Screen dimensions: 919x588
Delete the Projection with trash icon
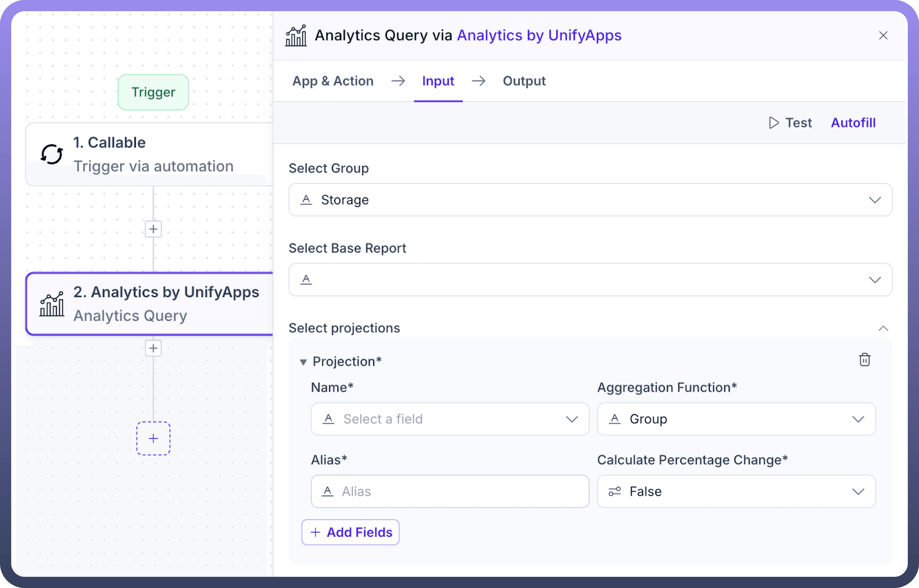click(x=864, y=360)
